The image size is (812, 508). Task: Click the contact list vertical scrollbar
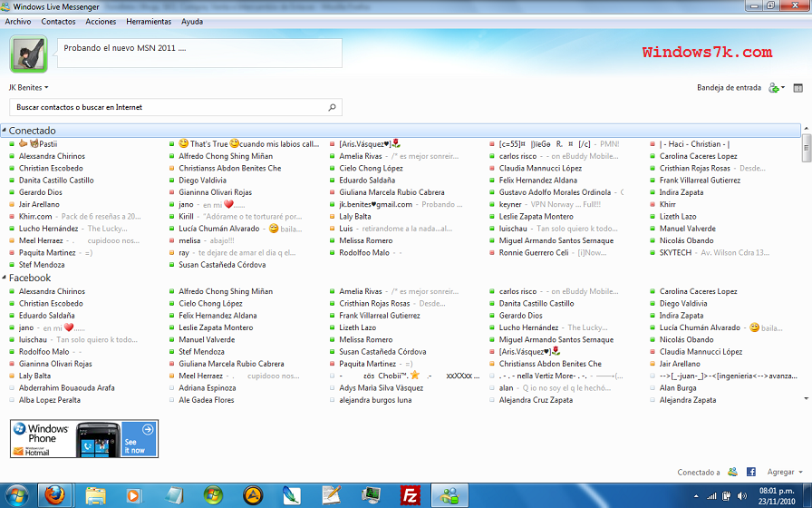pos(806,148)
